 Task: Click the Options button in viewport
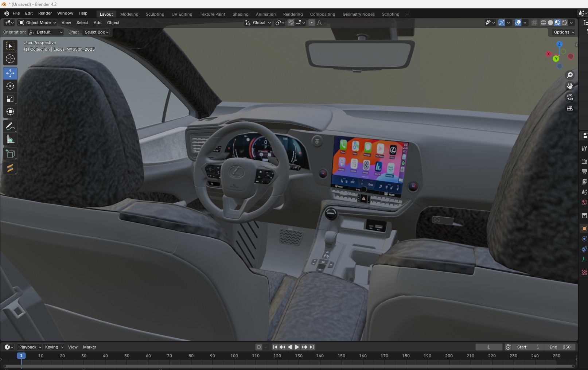click(x=563, y=32)
